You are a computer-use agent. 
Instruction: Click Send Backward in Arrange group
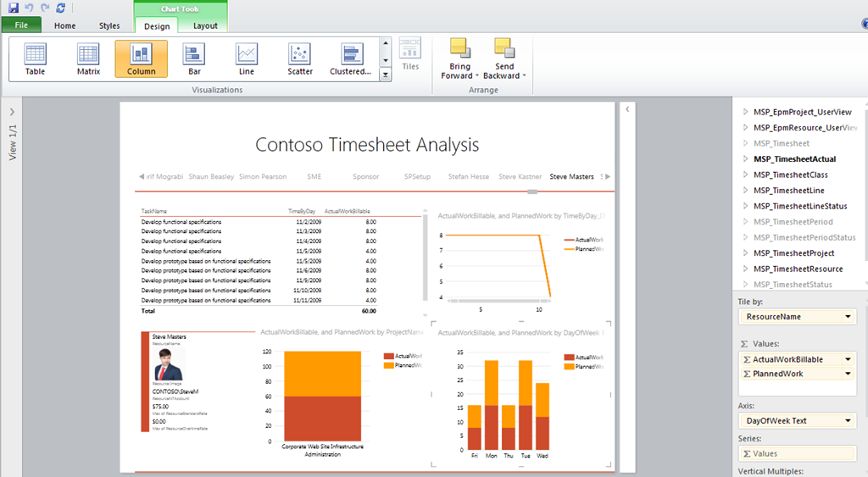coord(504,58)
